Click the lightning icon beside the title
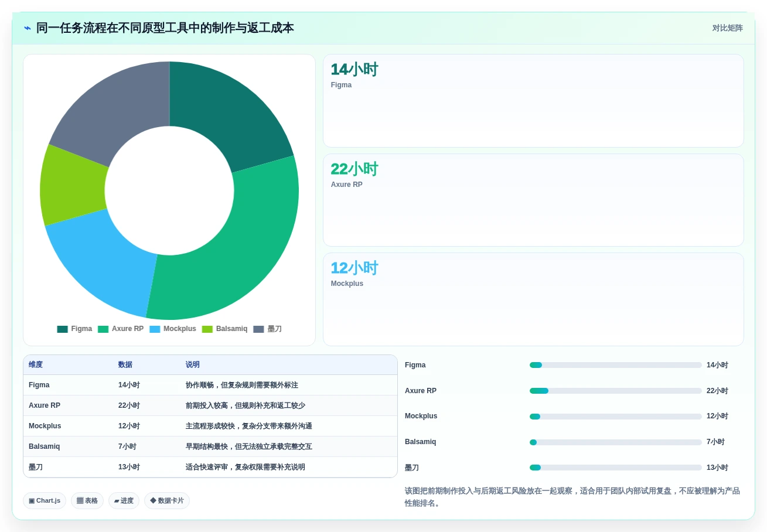The width and height of the screenshot is (767, 532). point(27,28)
